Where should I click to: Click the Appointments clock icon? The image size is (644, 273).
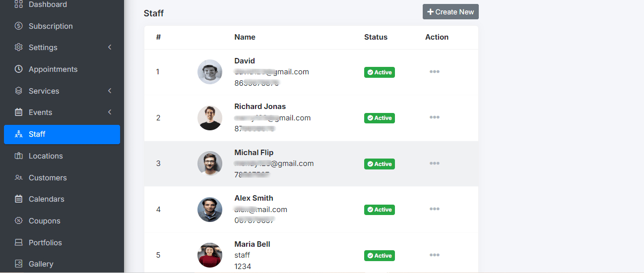coord(19,69)
